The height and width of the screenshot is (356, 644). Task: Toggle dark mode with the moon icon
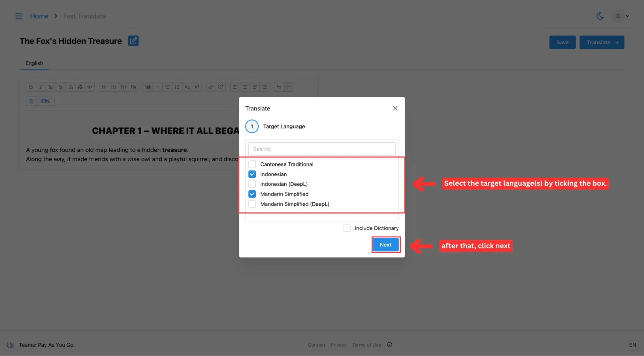pyautogui.click(x=600, y=16)
